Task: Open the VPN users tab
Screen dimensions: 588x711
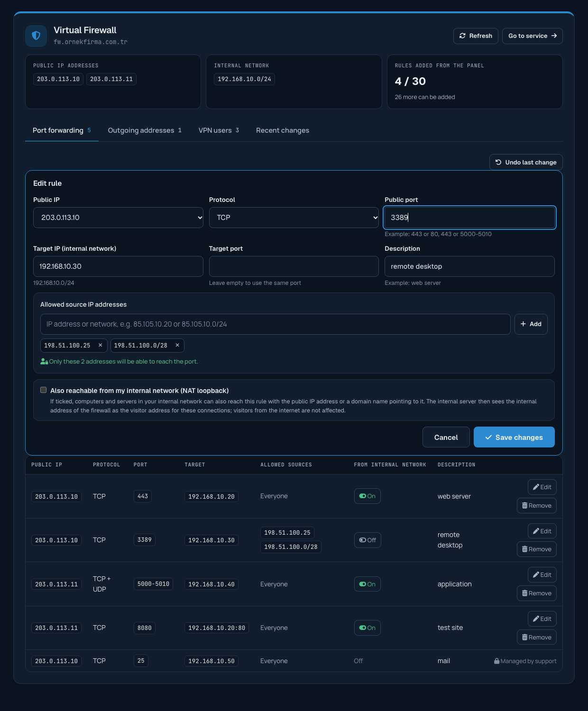Action: point(219,130)
